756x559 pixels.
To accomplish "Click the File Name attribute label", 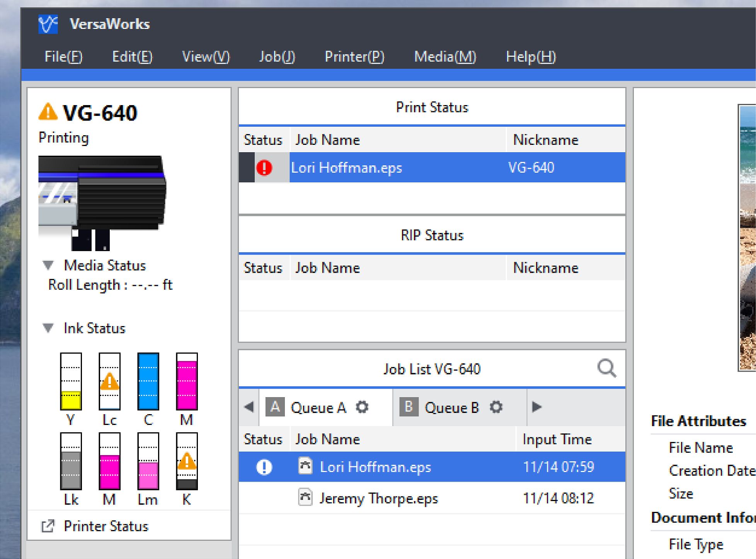I will [x=701, y=448].
